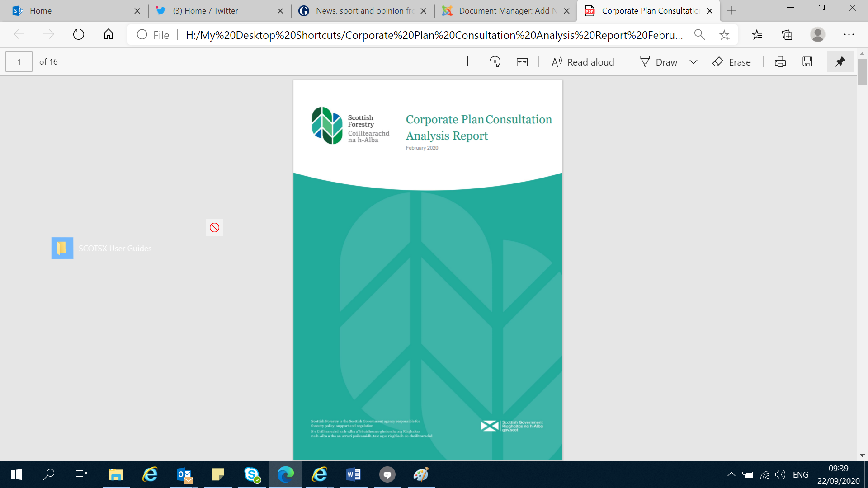Viewport: 868px width, 488px height.
Task: Open Word from the taskbar
Action: pos(353,474)
